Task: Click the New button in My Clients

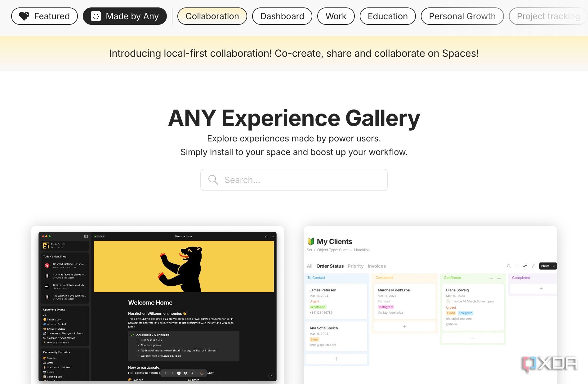Action: coord(545,266)
